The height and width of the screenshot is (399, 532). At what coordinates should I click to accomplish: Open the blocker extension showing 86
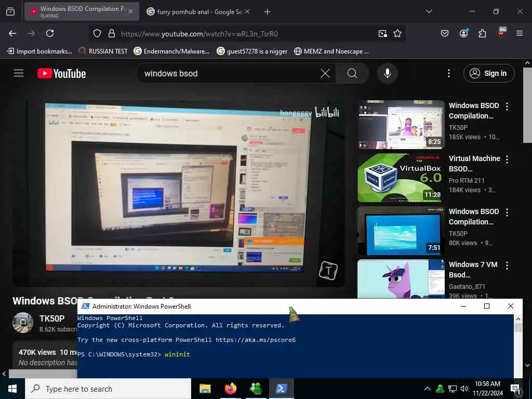(501, 33)
